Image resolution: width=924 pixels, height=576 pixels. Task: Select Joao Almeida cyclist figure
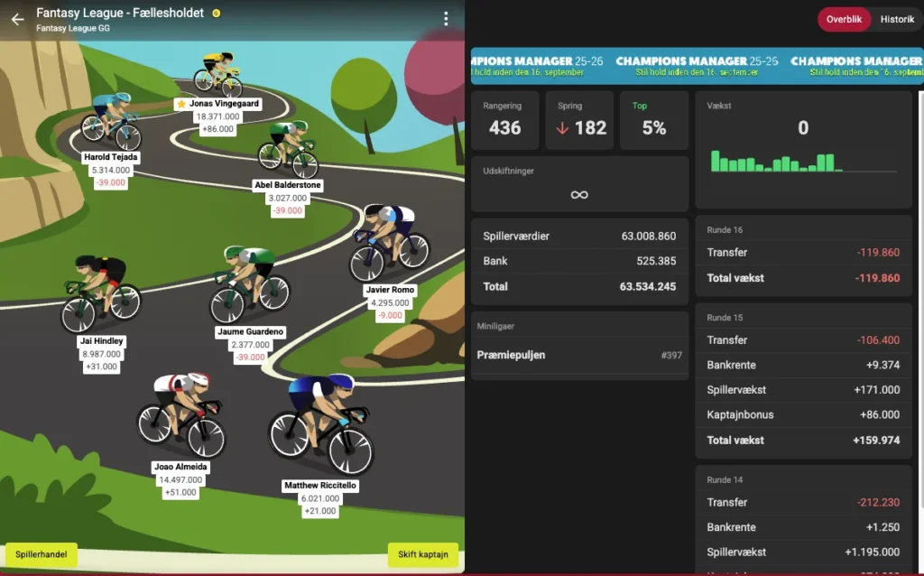tap(180, 415)
